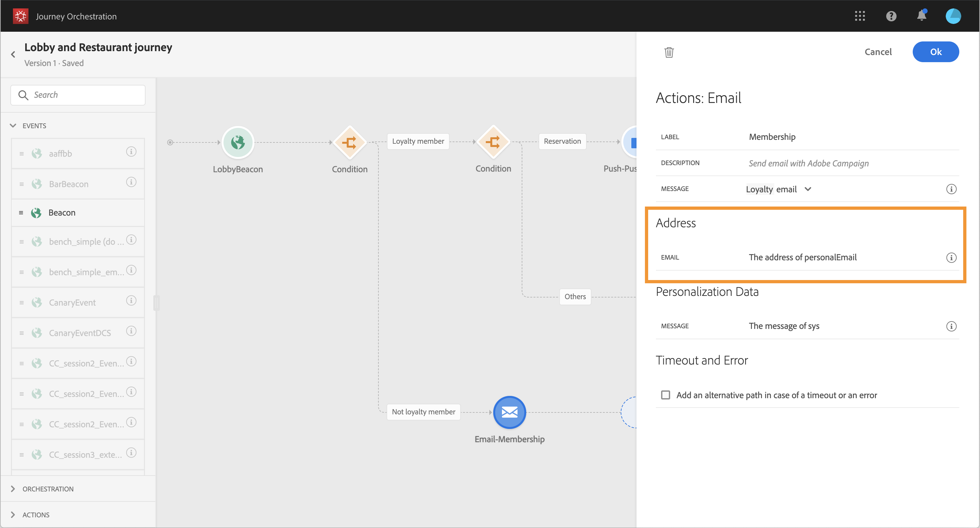Screen dimensions: 980x528
Task: Collapse the EVENTS section
Action: [x=13, y=126]
